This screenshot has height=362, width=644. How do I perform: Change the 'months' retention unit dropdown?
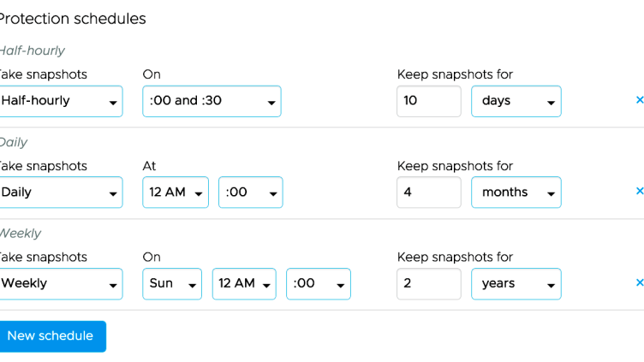coord(516,193)
